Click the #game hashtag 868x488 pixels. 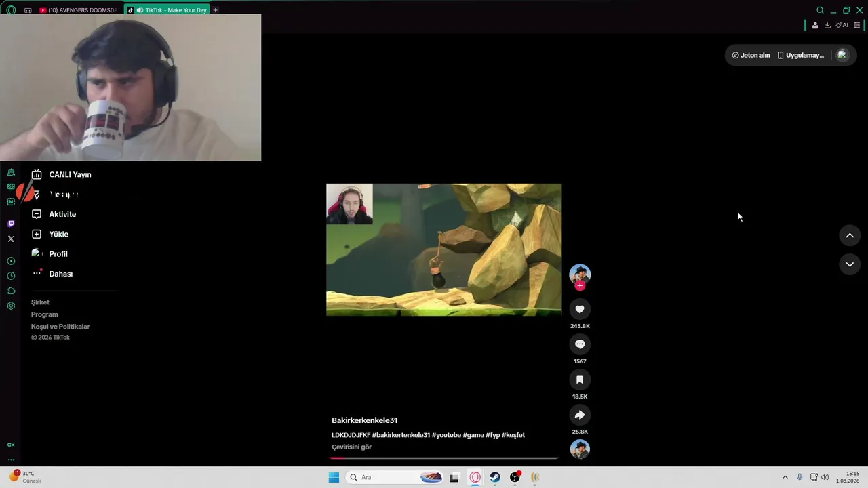tap(473, 435)
